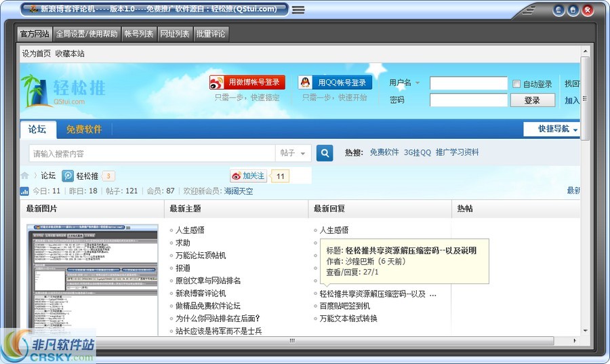The width and height of the screenshot is (610, 364).
Task: Click the 轻松推 breadcrumb link
Action: tap(87, 176)
